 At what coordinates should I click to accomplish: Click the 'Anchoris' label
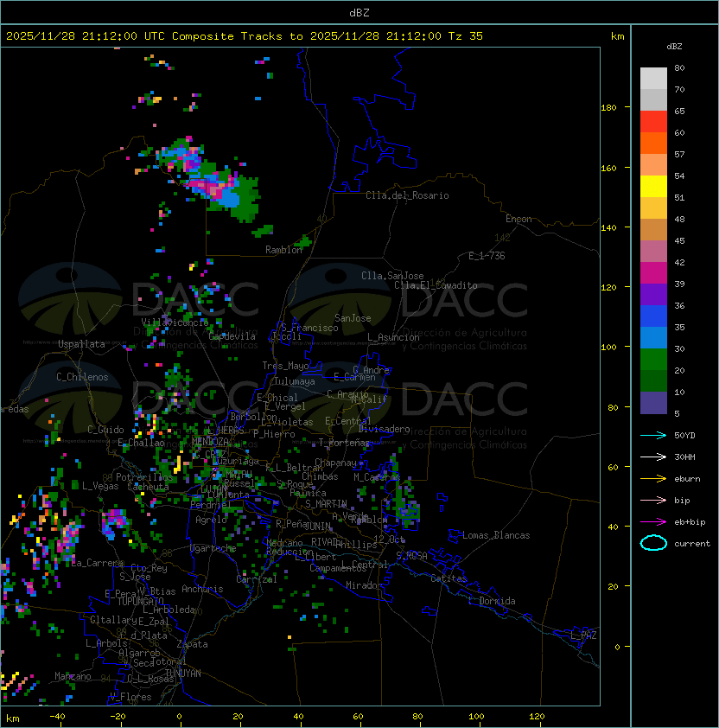[202, 589]
